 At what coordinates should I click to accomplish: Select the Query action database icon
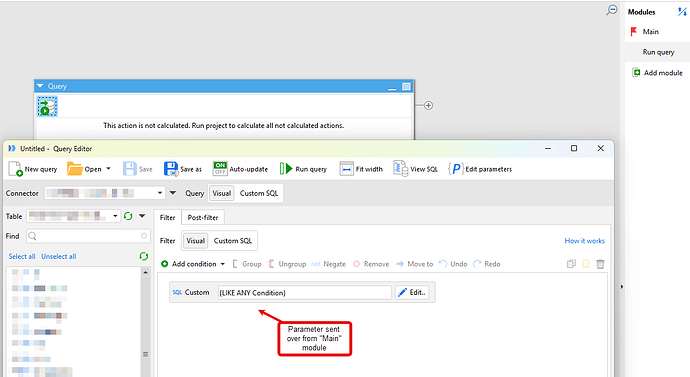tap(47, 106)
